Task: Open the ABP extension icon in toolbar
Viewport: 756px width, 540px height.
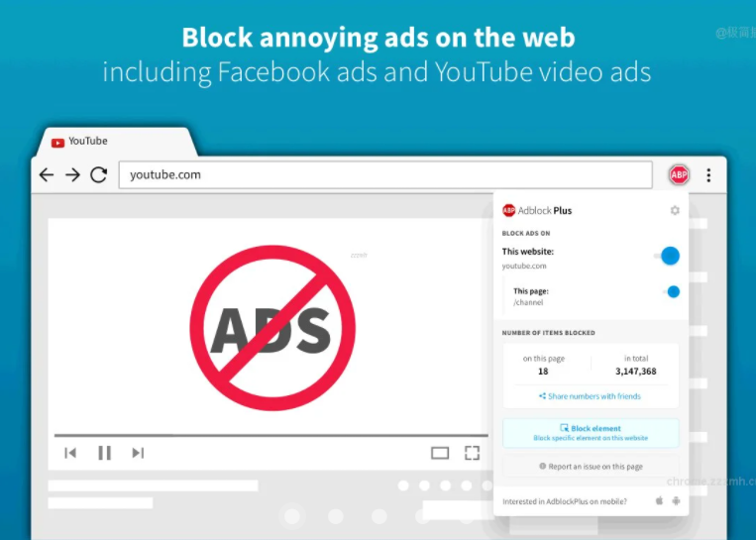Action: 679,174
